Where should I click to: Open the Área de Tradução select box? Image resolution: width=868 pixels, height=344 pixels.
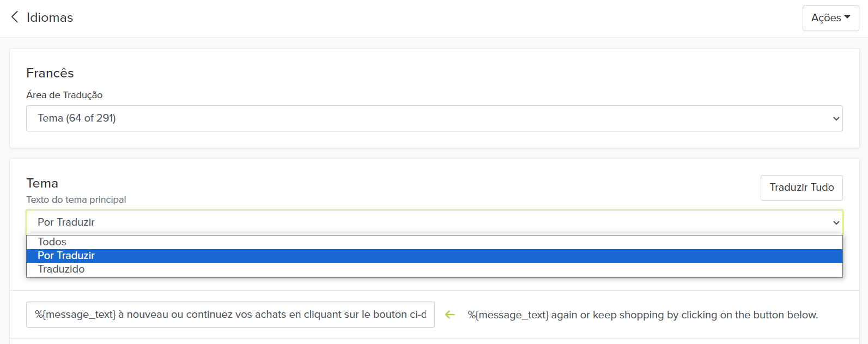(x=434, y=118)
